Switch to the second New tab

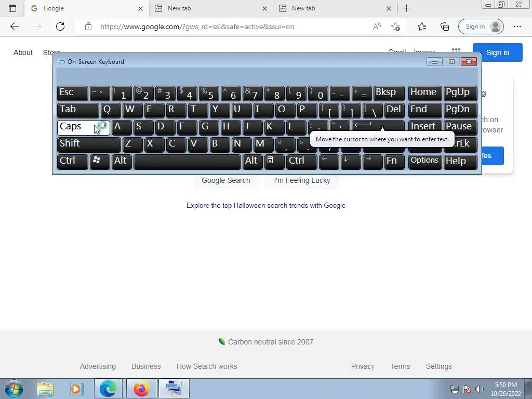point(211,8)
